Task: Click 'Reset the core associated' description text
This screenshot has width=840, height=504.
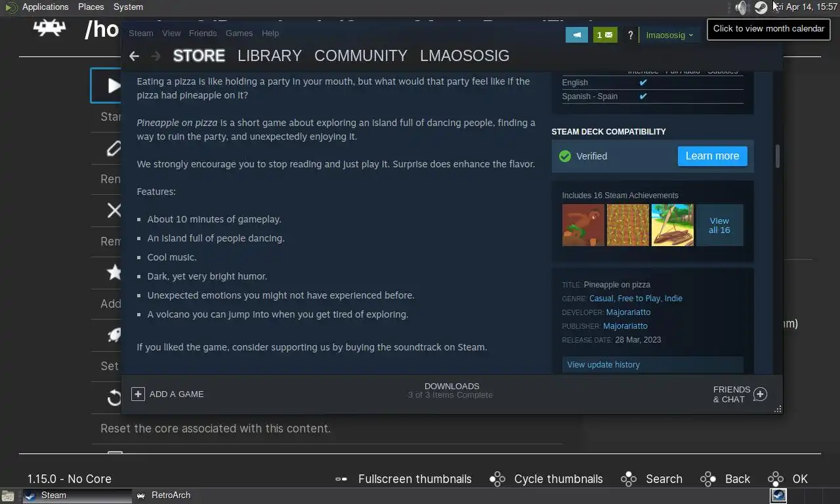Action: tap(215, 429)
